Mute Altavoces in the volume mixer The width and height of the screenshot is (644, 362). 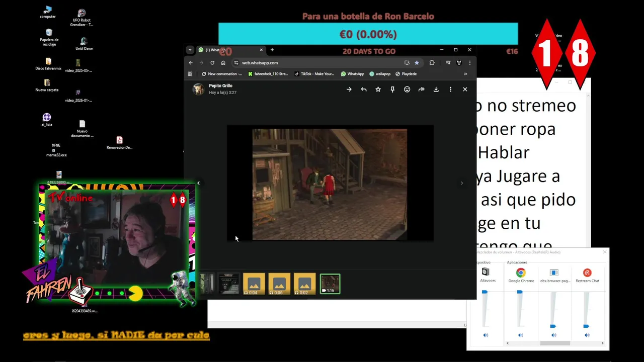(486, 335)
